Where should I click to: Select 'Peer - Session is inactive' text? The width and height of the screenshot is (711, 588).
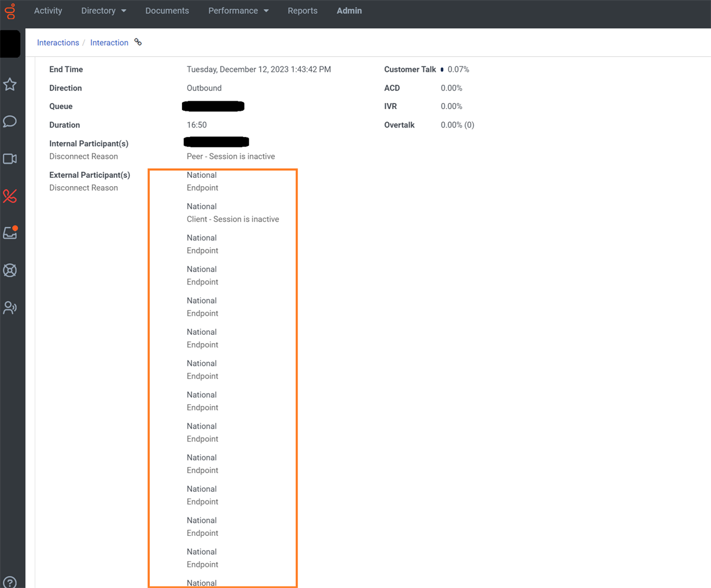(230, 156)
